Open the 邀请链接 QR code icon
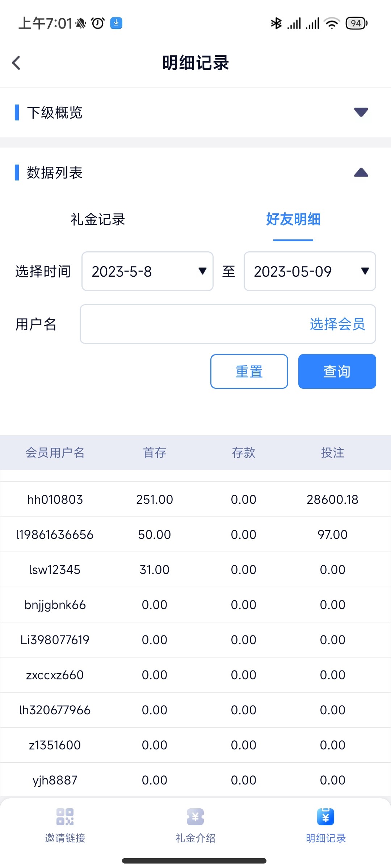The image size is (391, 868). pyautogui.click(x=65, y=817)
